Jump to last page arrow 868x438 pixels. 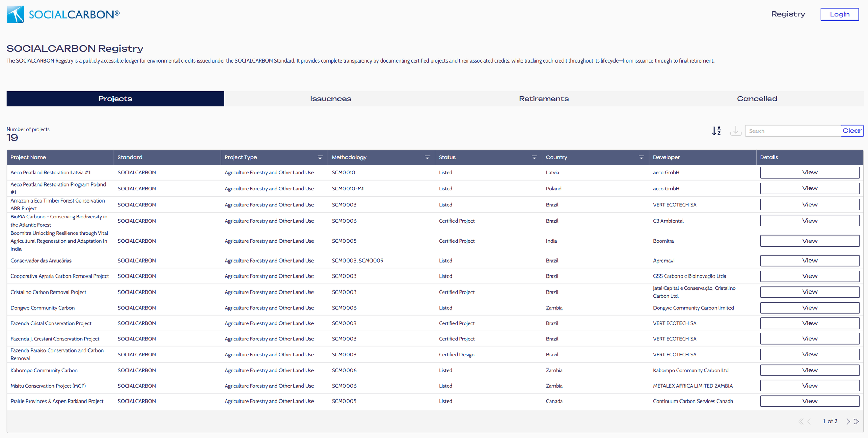click(x=857, y=421)
